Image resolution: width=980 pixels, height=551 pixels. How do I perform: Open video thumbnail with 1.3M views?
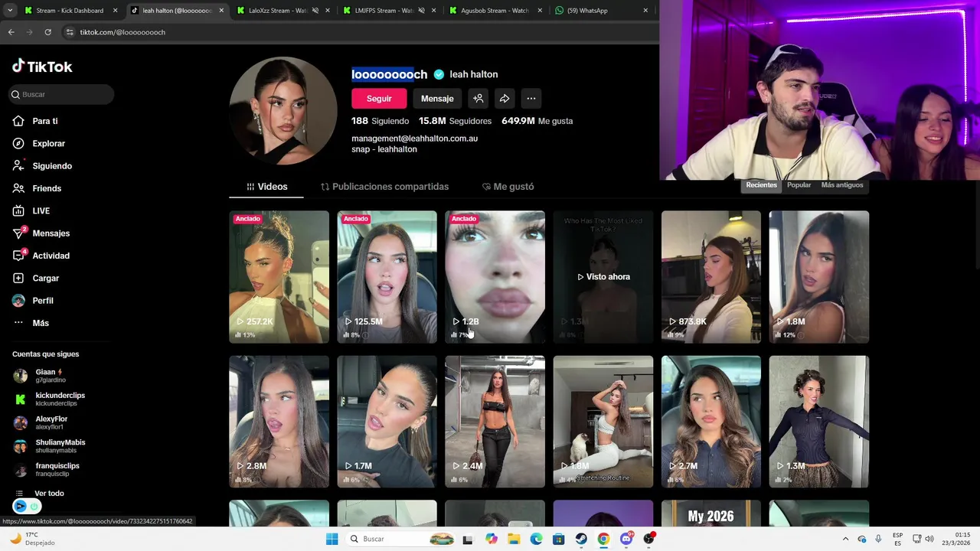pyautogui.click(x=819, y=422)
